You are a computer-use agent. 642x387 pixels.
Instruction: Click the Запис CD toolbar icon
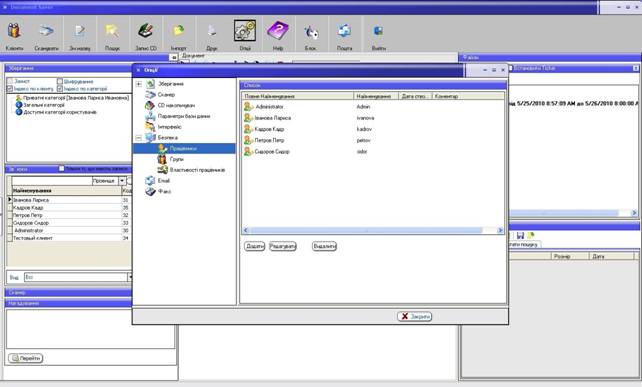coord(146,32)
